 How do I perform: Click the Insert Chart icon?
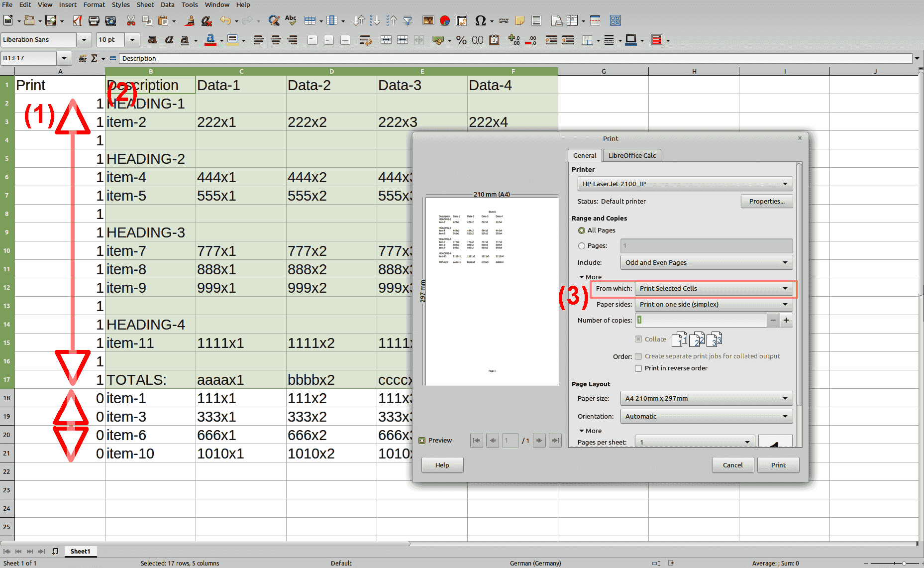[x=445, y=20]
